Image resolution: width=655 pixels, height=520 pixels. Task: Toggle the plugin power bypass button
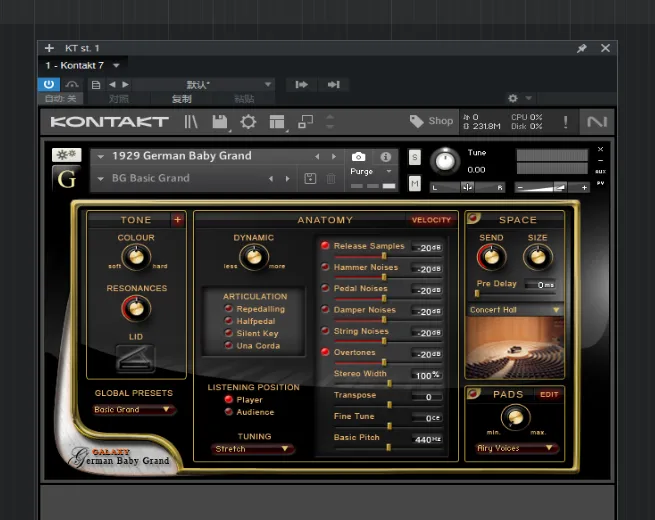[48, 84]
